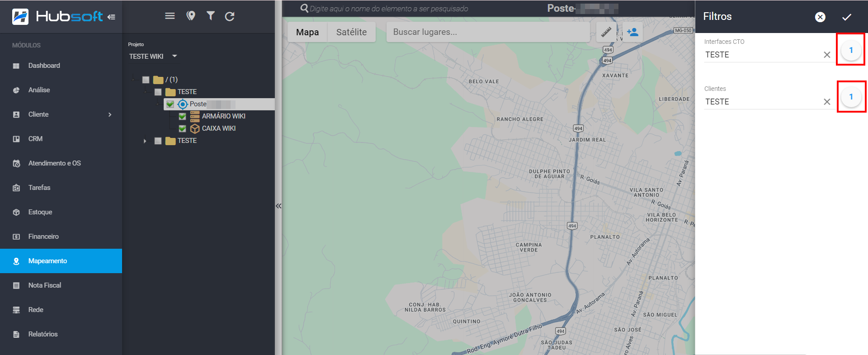Click the Poste target icon in tree

point(182,104)
